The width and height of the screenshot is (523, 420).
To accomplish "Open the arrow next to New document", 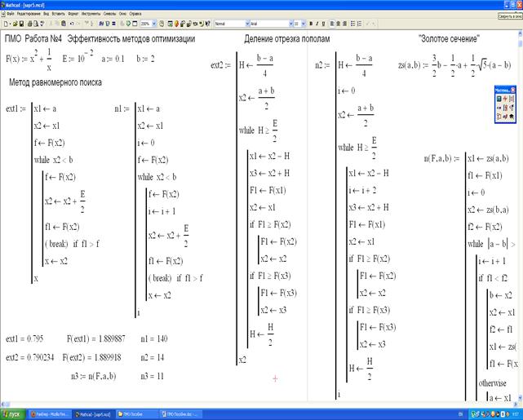I will pos(10,24).
